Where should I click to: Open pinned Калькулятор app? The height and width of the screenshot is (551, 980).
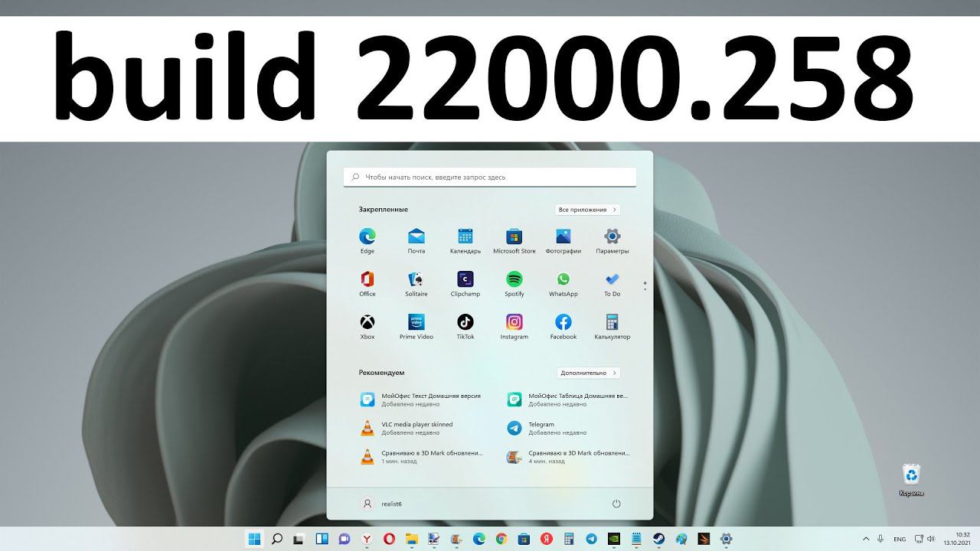pos(612,326)
